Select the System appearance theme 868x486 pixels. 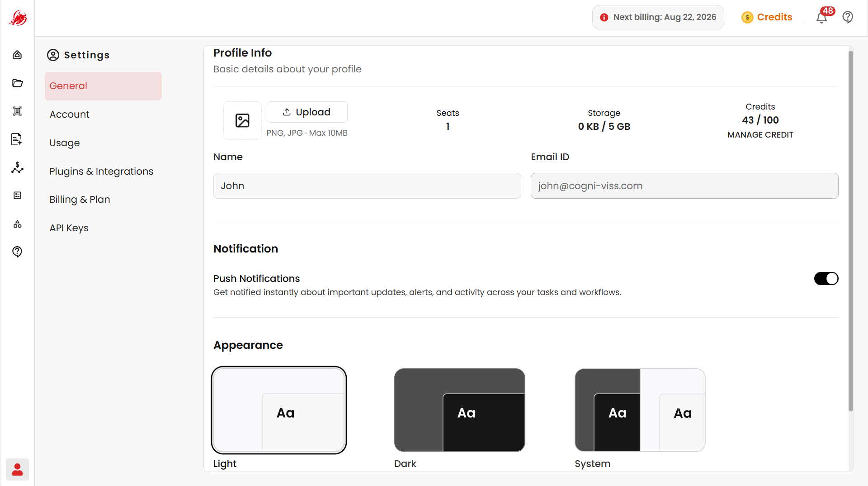[640, 410]
